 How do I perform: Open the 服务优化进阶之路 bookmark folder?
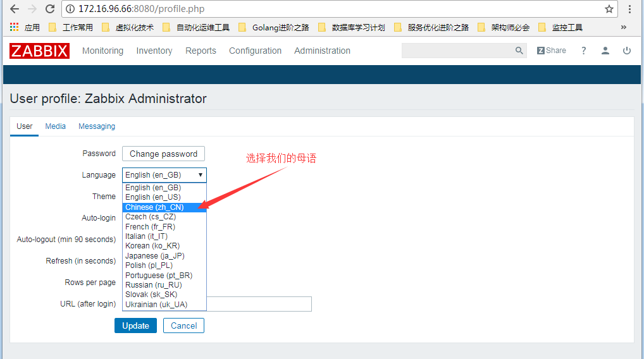coord(431,27)
